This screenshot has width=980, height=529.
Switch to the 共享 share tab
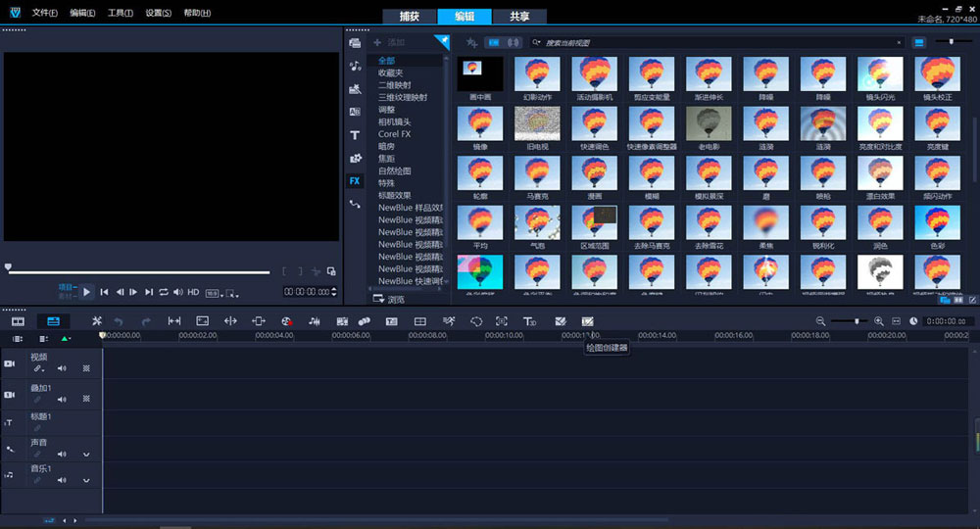coord(519,17)
